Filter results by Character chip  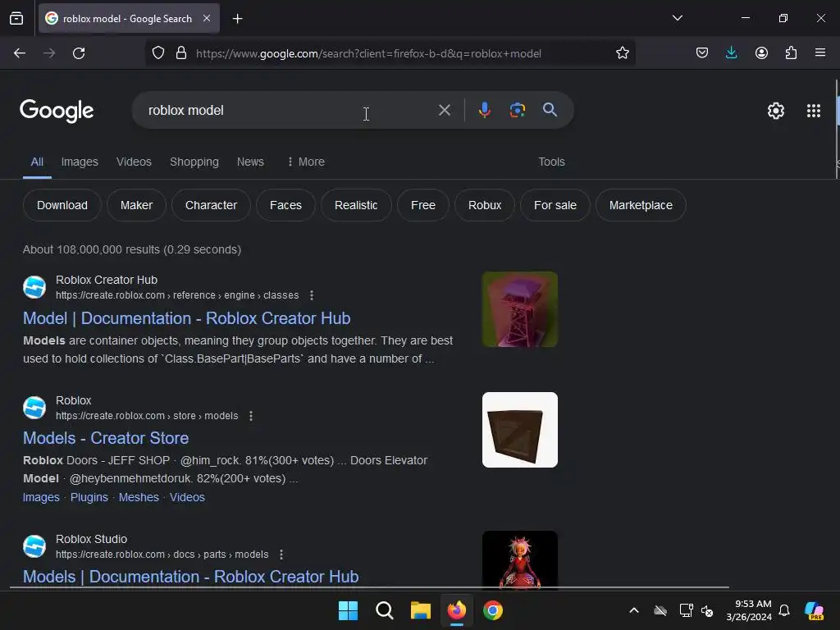[211, 205]
